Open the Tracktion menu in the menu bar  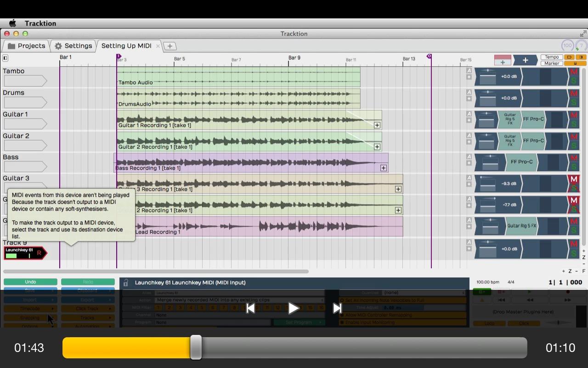point(40,23)
